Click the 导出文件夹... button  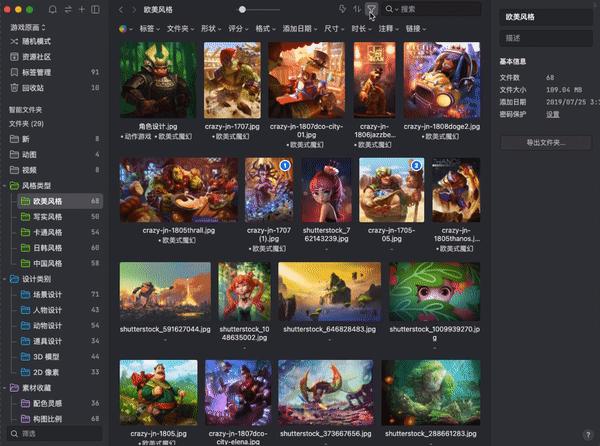pyautogui.click(x=546, y=143)
